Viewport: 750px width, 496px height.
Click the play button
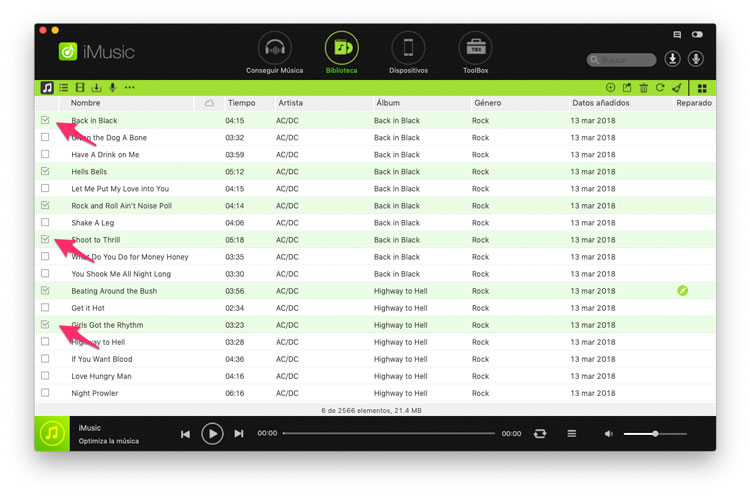[212, 434]
